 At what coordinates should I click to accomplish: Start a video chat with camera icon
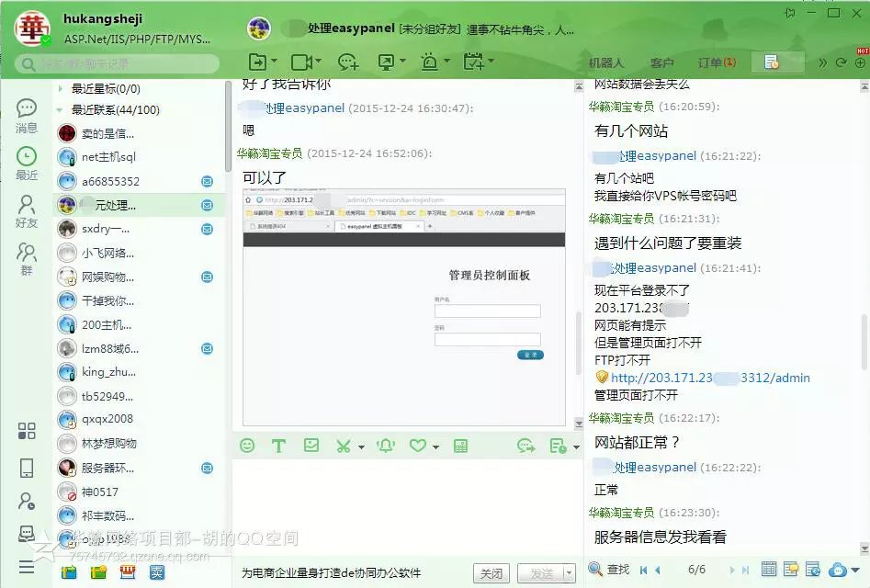point(301,62)
